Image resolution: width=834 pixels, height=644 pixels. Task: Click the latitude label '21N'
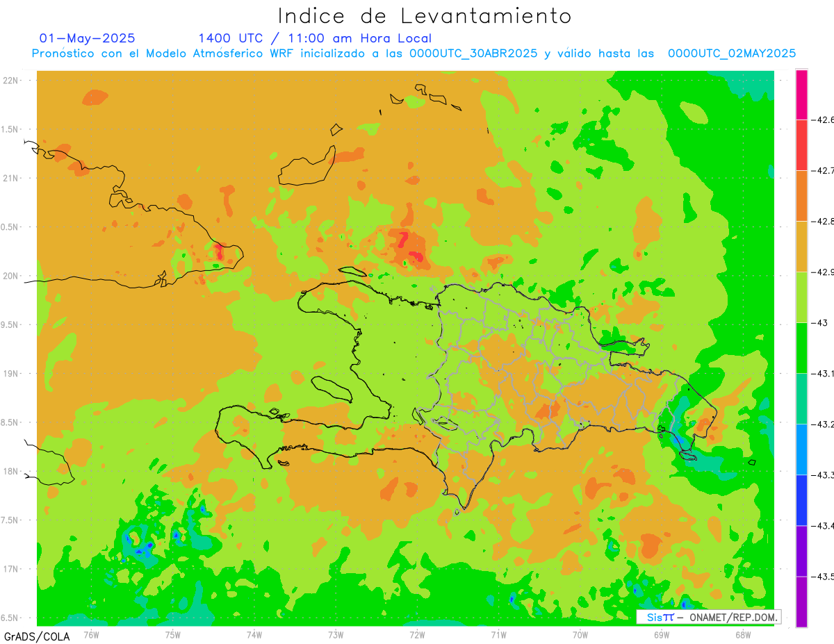coord(10,178)
